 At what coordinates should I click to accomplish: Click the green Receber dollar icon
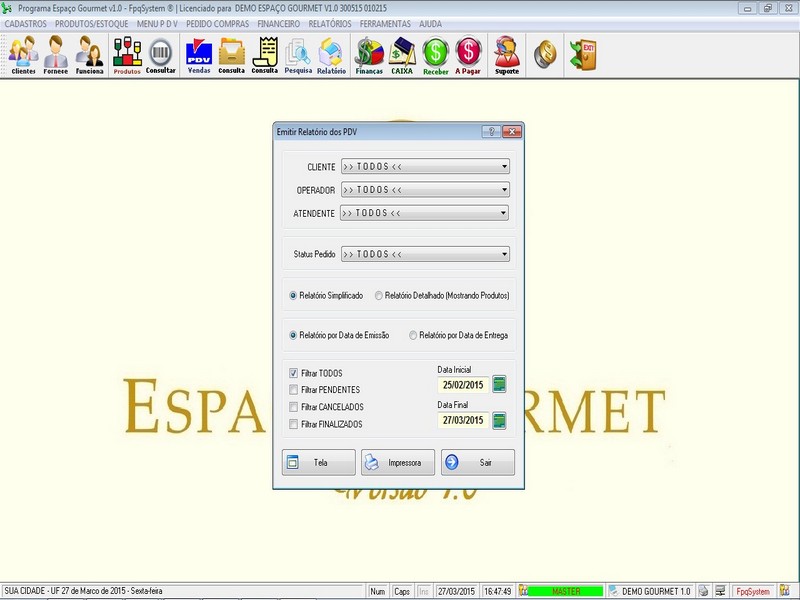point(436,55)
